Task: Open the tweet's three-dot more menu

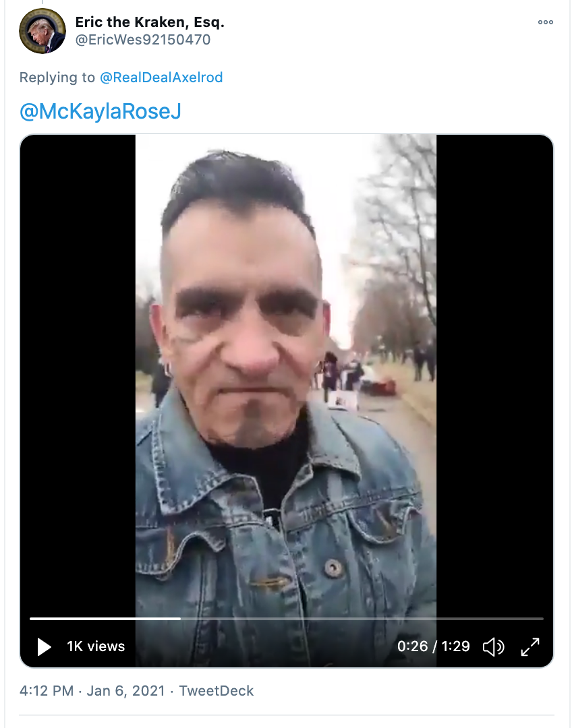Action: 546,22
